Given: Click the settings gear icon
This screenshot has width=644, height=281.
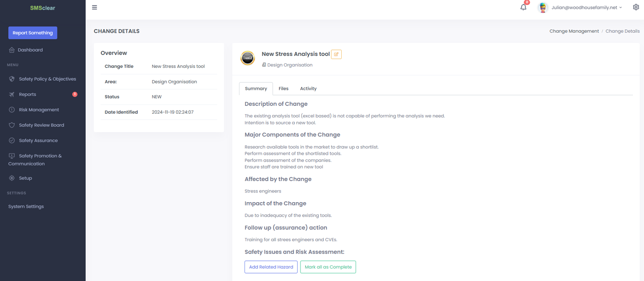Looking at the screenshot, I should pos(636,7).
